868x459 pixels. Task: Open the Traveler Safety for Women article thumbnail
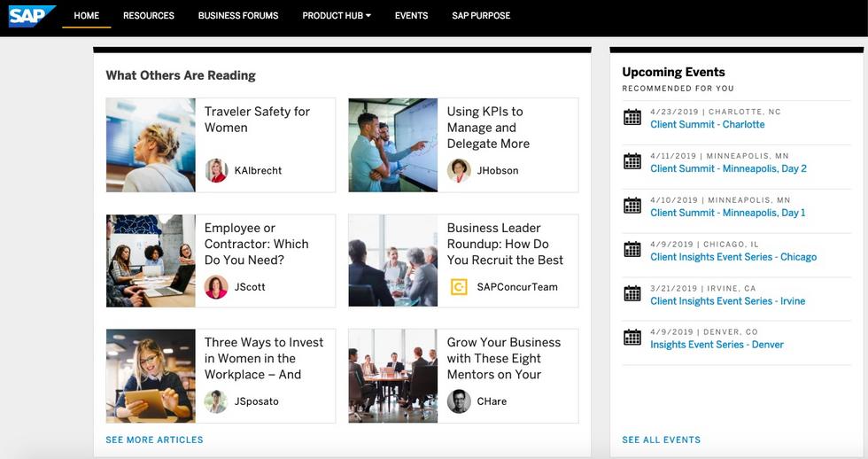(151, 145)
